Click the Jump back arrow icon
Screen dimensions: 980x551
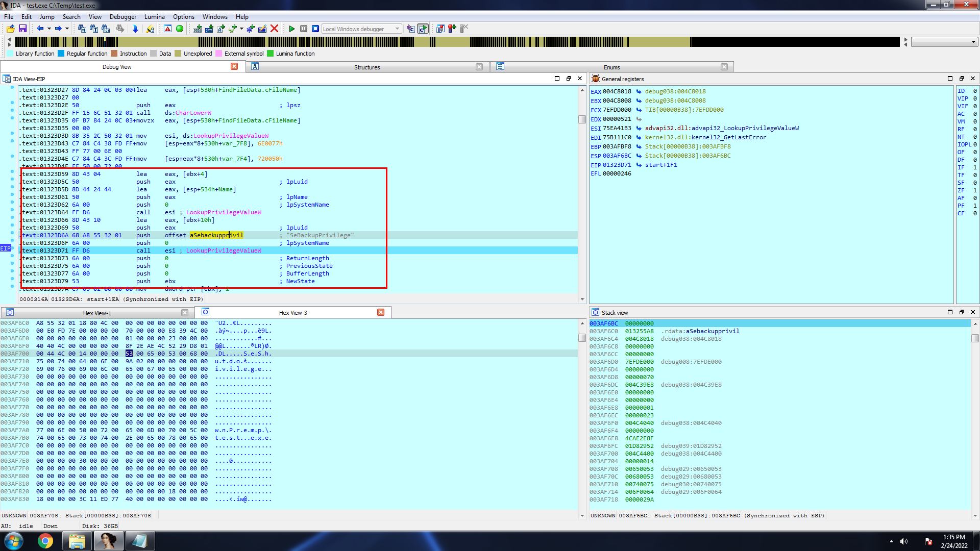40,29
